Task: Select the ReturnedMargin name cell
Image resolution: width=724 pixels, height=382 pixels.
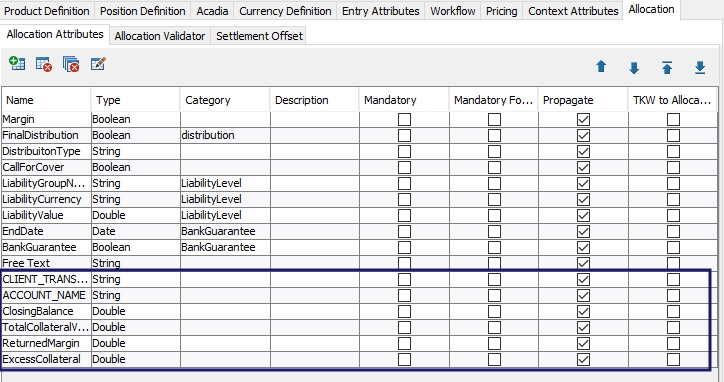Action: [46, 343]
